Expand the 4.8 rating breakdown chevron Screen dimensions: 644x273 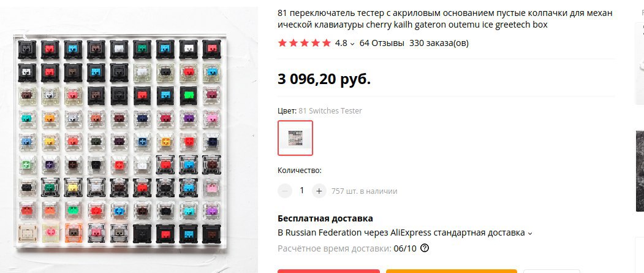pos(352,44)
